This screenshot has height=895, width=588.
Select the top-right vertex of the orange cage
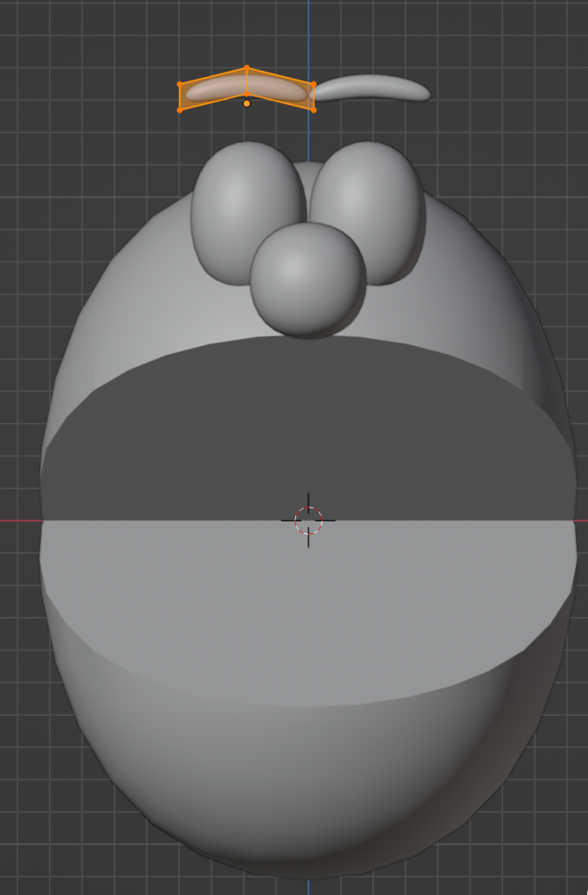(x=313, y=84)
